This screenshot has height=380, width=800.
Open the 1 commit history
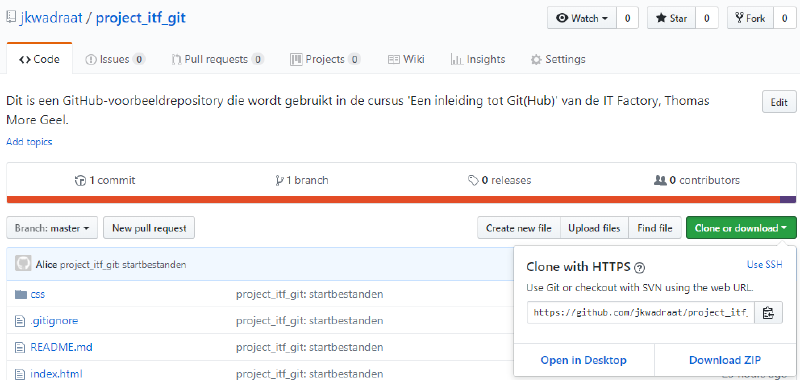pyautogui.click(x=105, y=180)
